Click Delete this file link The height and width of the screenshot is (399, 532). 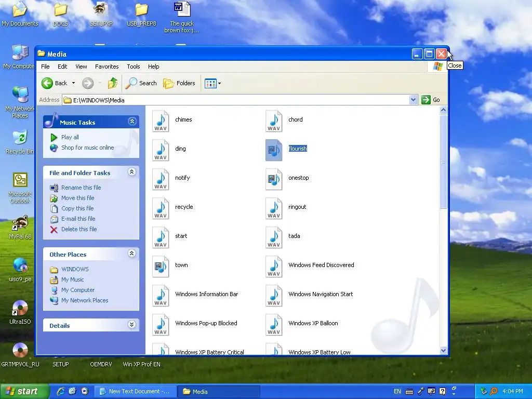pos(79,229)
